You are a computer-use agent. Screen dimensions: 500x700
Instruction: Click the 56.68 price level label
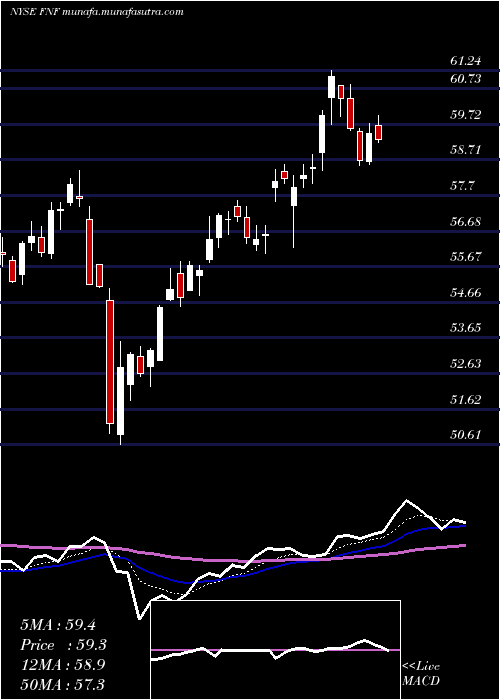465,221
